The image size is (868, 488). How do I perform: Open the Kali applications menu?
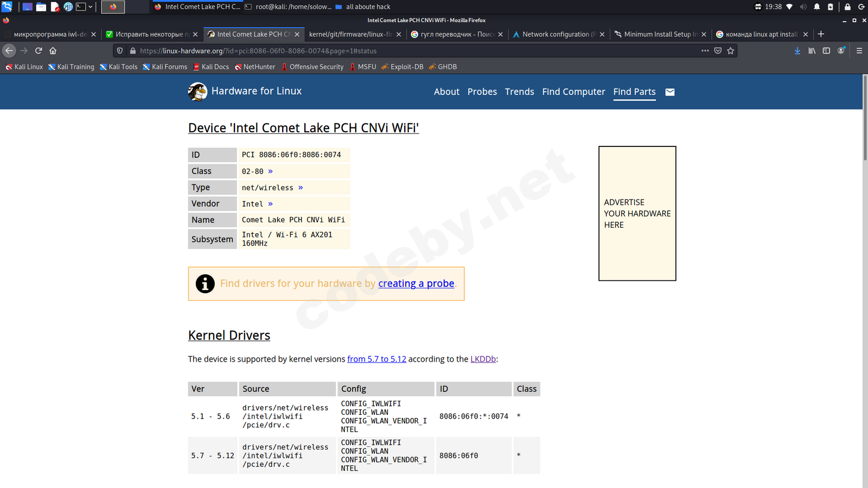click(x=7, y=7)
